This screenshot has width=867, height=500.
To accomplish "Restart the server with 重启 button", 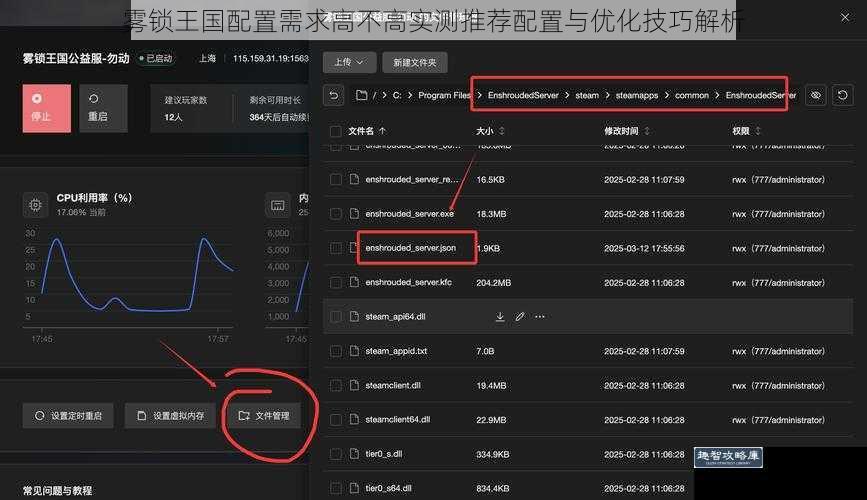I will (x=103, y=108).
